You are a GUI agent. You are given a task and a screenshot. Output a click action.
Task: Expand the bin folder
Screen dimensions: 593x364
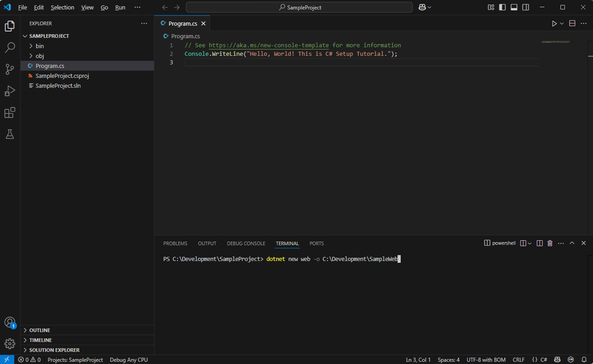pos(40,46)
